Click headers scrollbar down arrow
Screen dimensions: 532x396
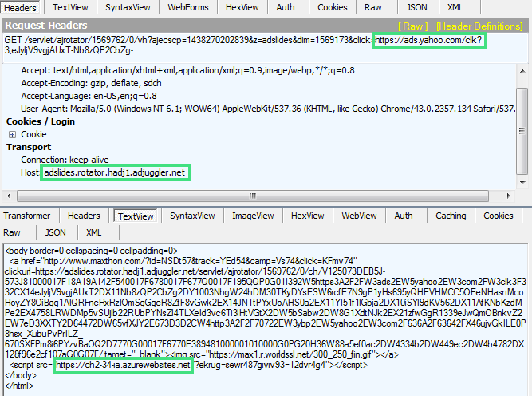[x=522, y=183]
